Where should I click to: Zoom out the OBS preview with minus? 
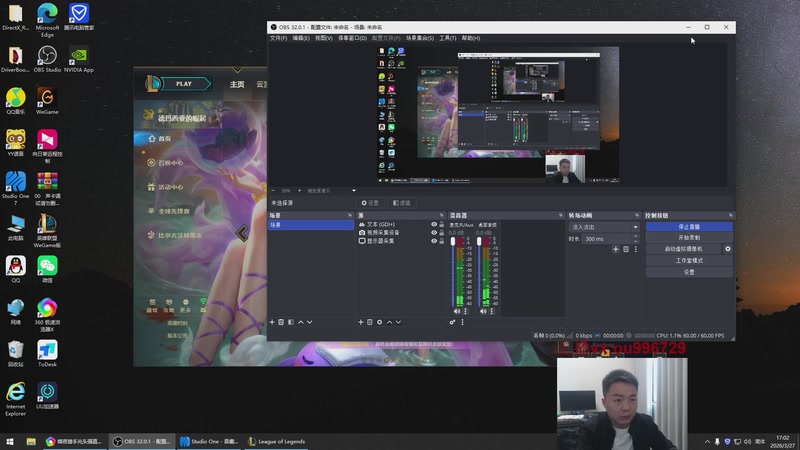click(273, 191)
